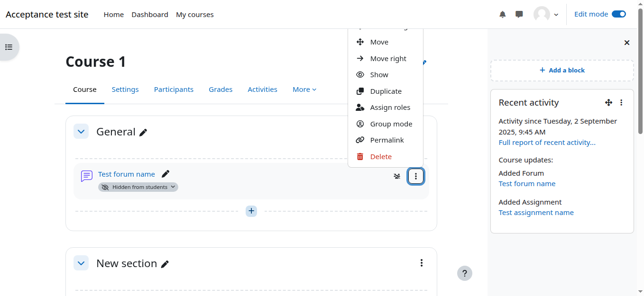Click the help question mark button
This screenshot has height=296, width=644.
pos(464,273)
